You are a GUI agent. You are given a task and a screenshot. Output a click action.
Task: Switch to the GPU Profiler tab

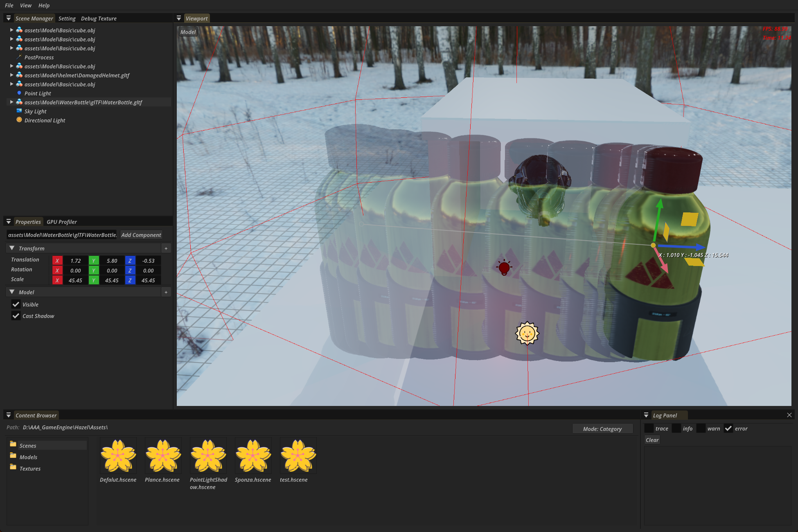click(62, 222)
